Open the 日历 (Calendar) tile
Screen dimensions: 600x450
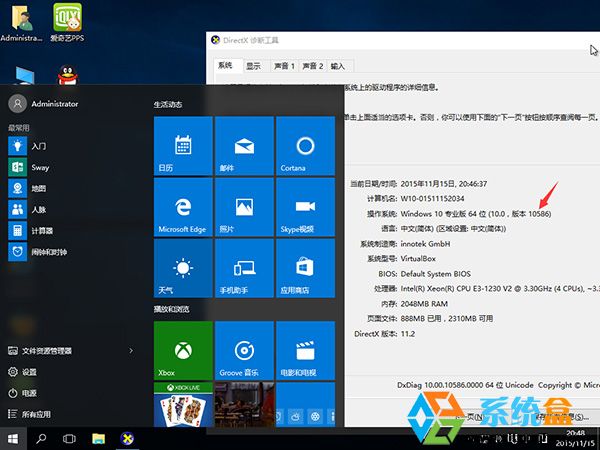(182, 145)
